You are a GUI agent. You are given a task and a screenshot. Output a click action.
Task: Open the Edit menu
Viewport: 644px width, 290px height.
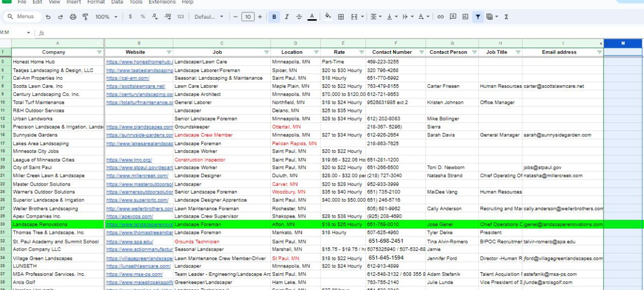37,2
